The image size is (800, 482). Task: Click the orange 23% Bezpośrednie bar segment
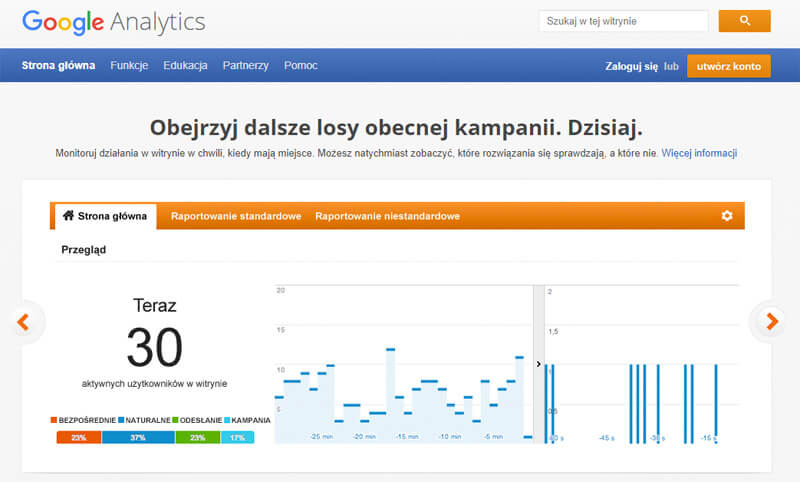(79, 437)
